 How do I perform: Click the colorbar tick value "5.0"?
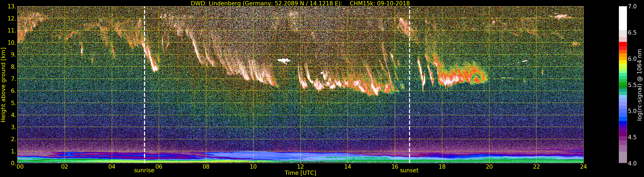[x=632, y=111]
